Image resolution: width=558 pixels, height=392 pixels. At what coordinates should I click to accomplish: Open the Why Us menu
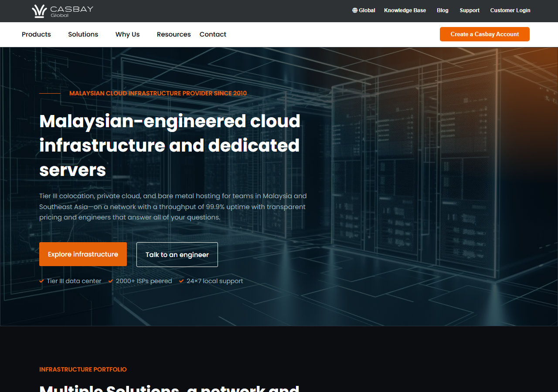tap(127, 34)
